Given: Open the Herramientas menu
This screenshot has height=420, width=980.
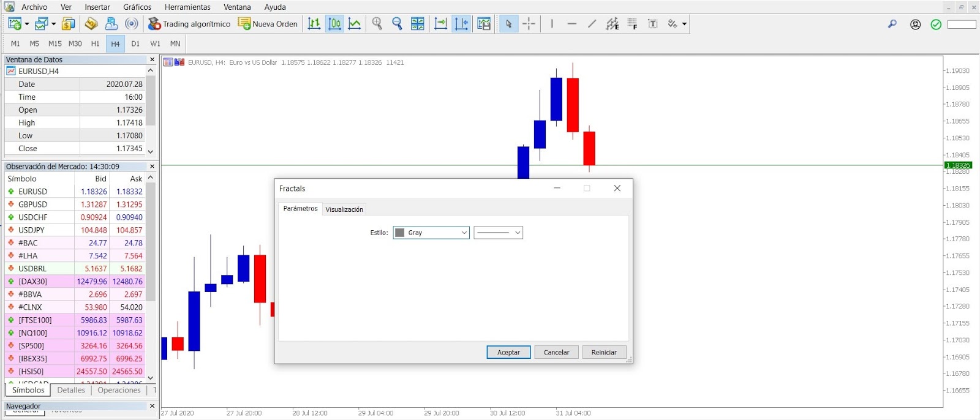Looking at the screenshot, I should pyautogui.click(x=187, y=7).
